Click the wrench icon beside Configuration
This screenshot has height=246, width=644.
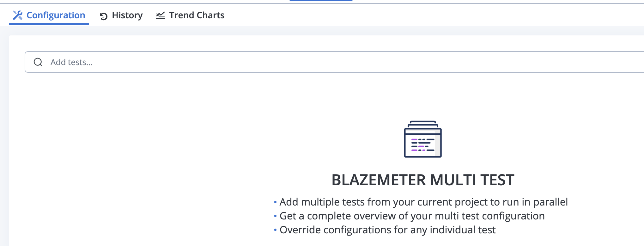click(18, 15)
